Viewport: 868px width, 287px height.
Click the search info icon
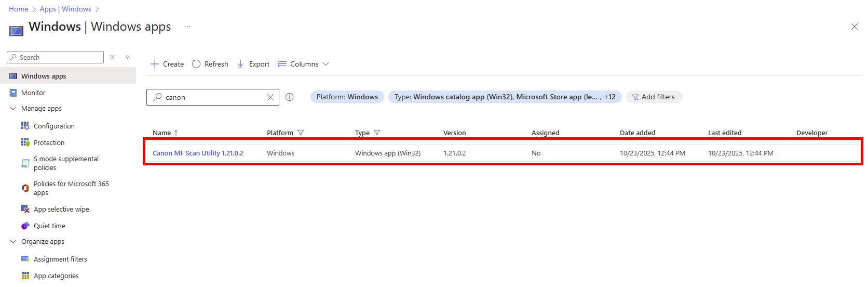pos(290,97)
